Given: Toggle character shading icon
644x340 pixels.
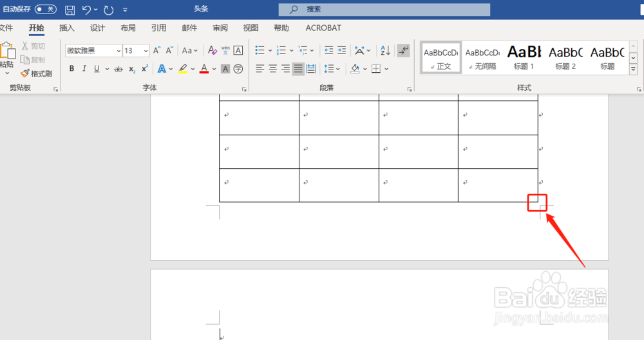Looking at the screenshot, I should [225, 68].
